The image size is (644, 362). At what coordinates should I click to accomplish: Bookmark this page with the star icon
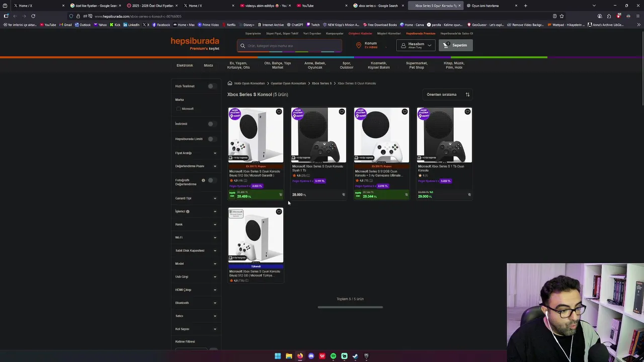click(561, 16)
